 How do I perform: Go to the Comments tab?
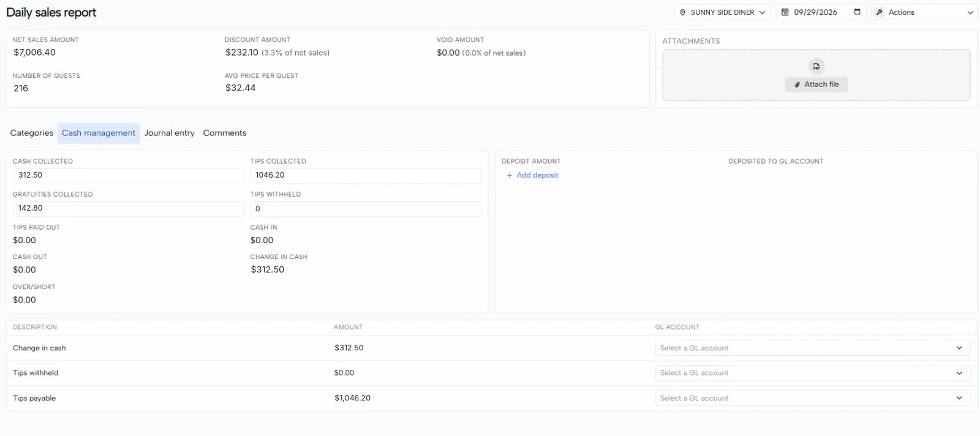225,133
